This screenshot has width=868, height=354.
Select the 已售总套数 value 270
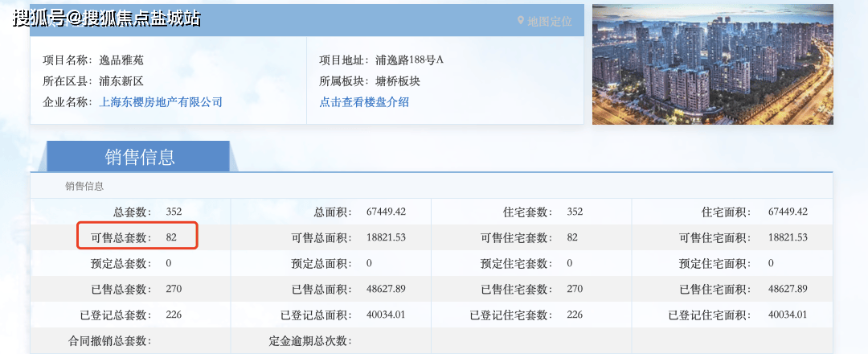tap(174, 289)
